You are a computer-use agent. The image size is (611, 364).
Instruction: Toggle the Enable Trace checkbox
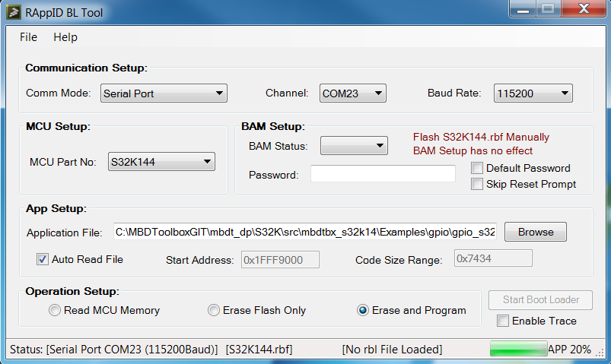click(x=503, y=321)
